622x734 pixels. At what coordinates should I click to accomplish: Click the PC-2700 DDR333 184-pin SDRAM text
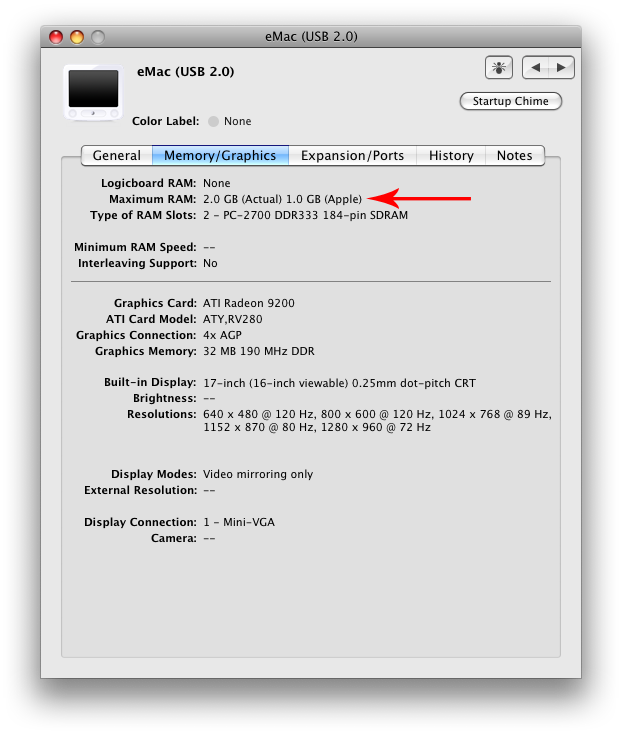coord(315,215)
